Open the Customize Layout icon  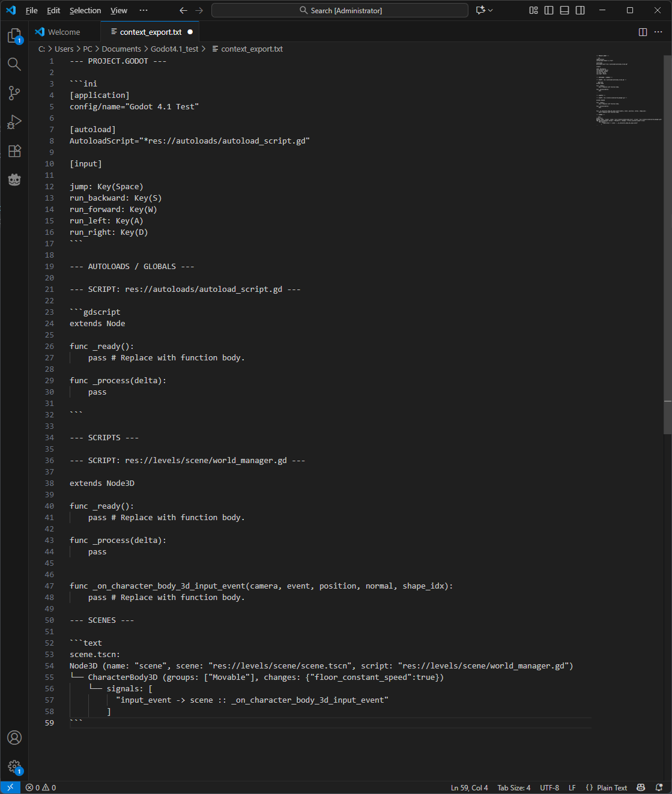pyautogui.click(x=533, y=10)
